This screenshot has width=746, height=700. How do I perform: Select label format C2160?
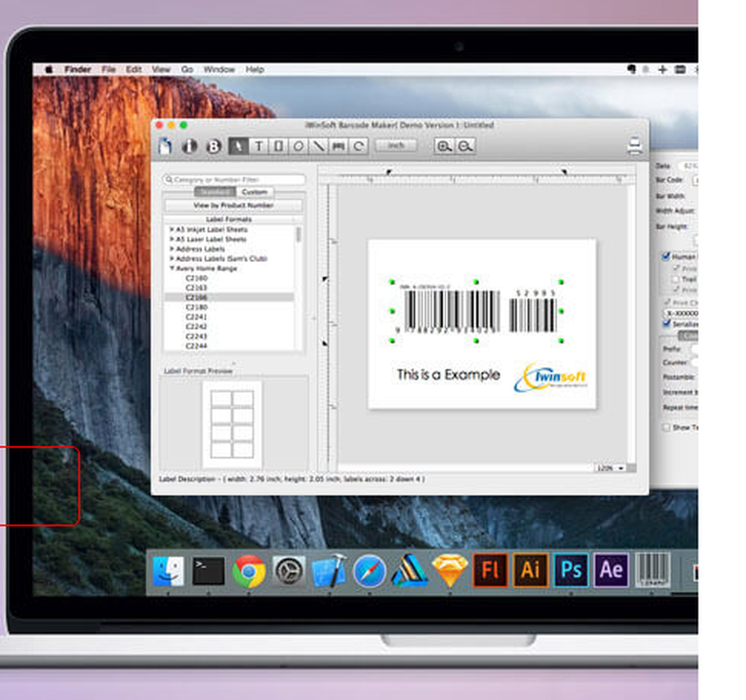click(x=196, y=278)
